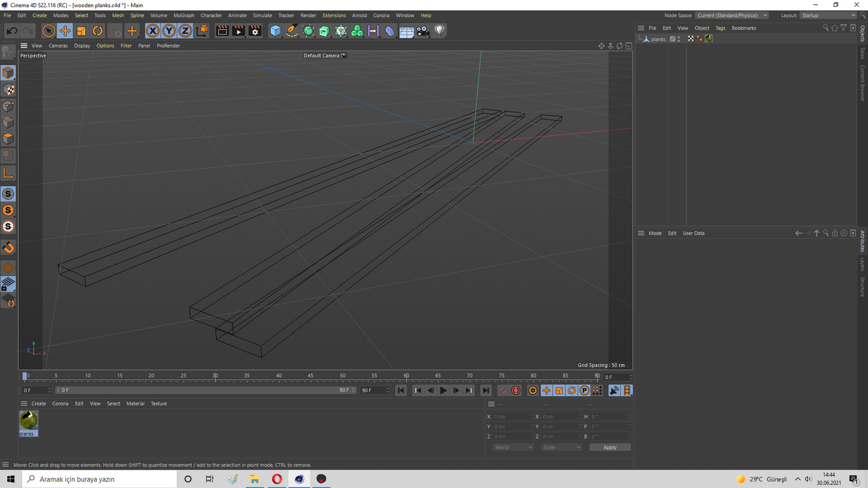Expand the World coordinate system dropdown

[x=513, y=448]
